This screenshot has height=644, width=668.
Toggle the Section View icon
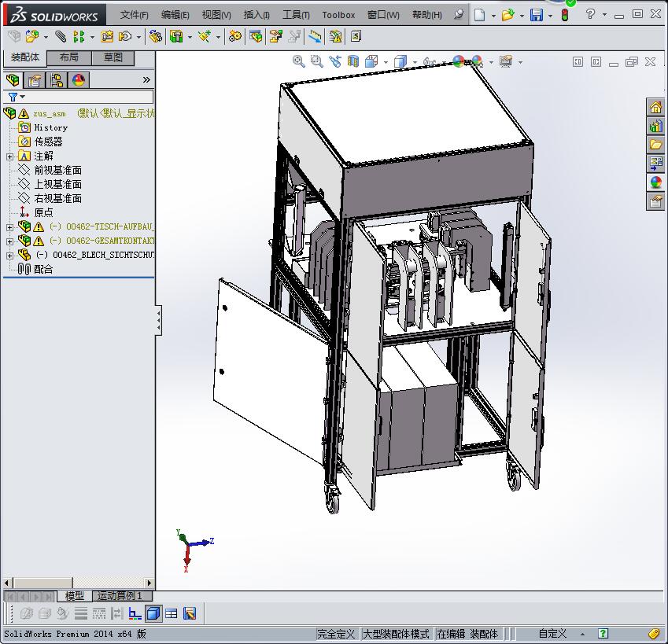[x=353, y=61]
